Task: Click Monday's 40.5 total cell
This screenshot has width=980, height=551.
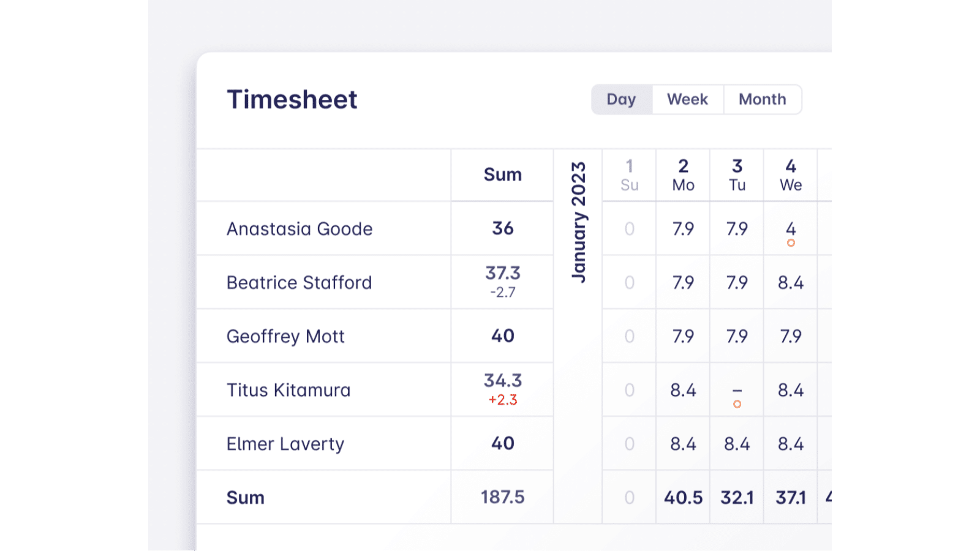Action: click(683, 498)
